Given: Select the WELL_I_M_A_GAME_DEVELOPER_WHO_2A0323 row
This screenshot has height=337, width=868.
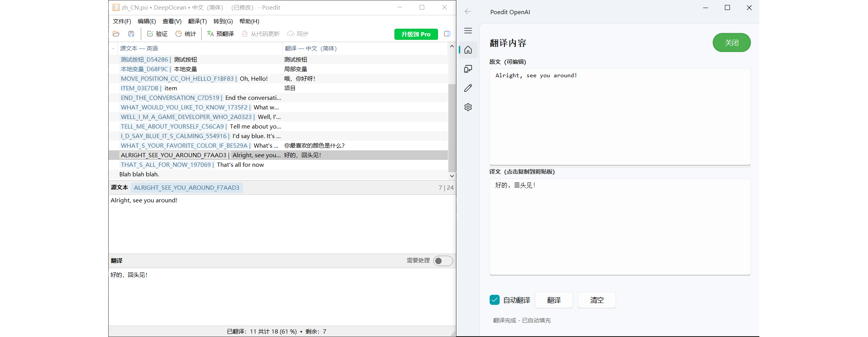Looking at the screenshot, I should (x=278, y=117).
